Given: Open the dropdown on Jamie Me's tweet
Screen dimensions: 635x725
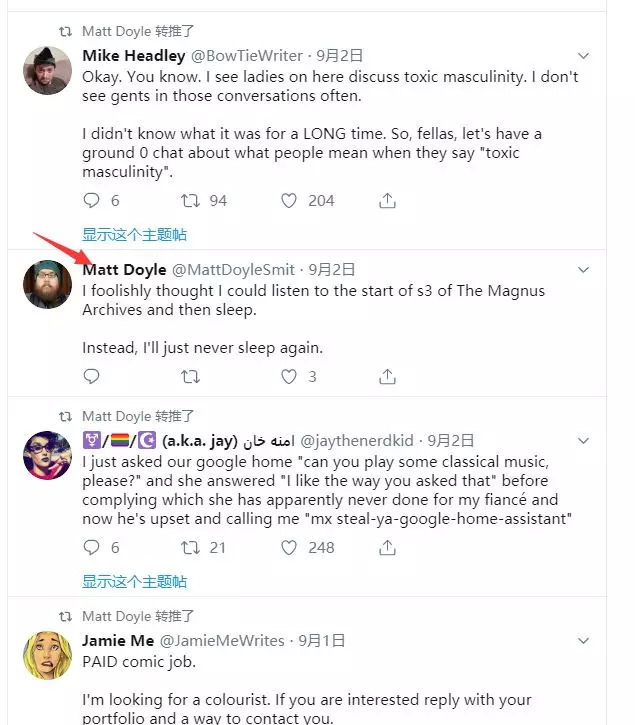Looking at the screenshot, I should point(584,641).
